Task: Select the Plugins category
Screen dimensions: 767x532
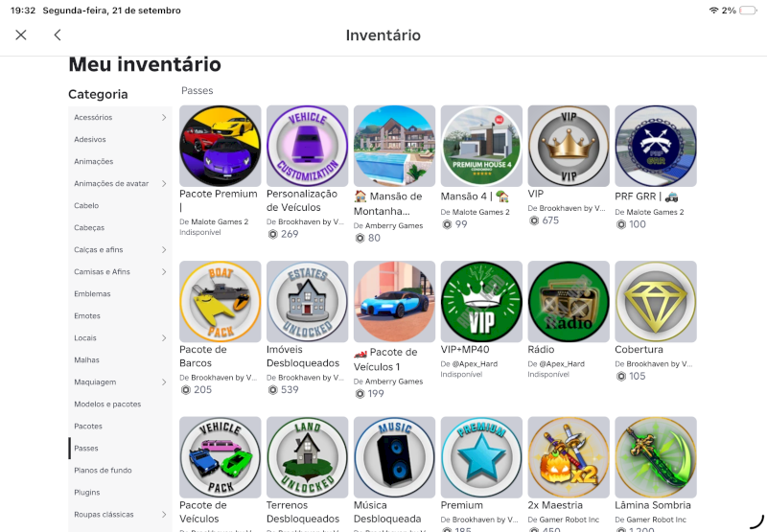Action: click(87, 493)
